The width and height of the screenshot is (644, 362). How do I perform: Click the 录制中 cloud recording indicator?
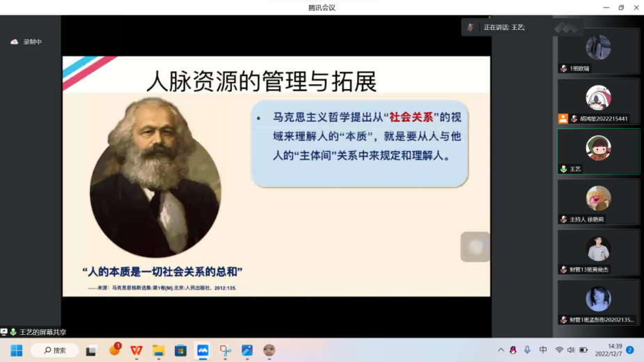coord(26,42)
